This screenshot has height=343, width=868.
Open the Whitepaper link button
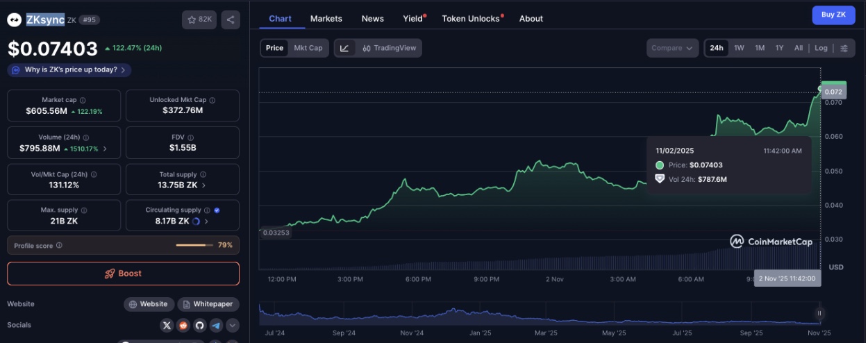point(208,304)
